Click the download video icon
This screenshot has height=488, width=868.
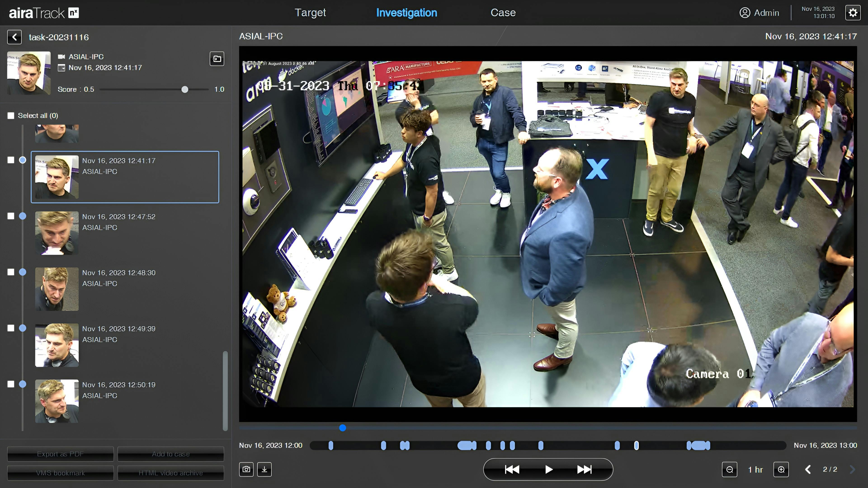click(264, 469)
